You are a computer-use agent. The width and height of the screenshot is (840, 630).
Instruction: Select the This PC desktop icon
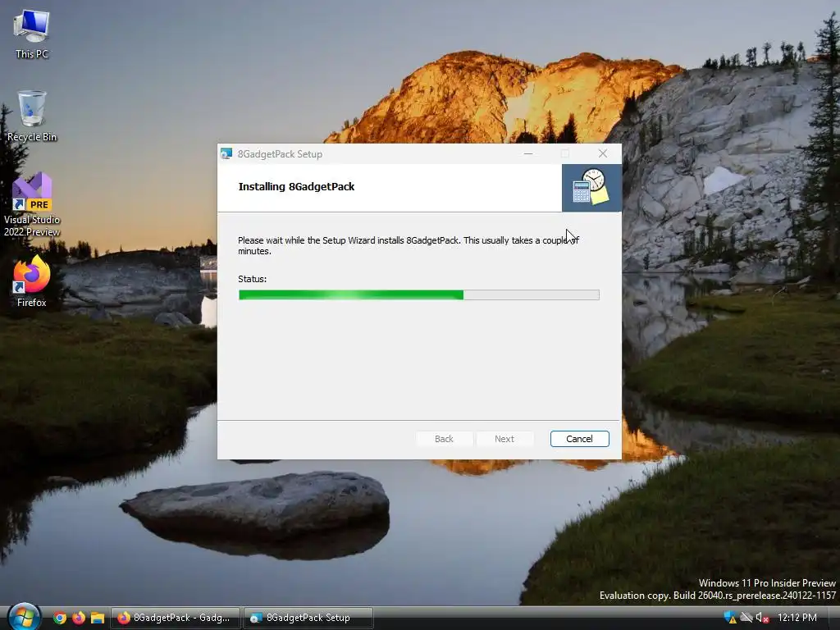(x=32, y=34)
